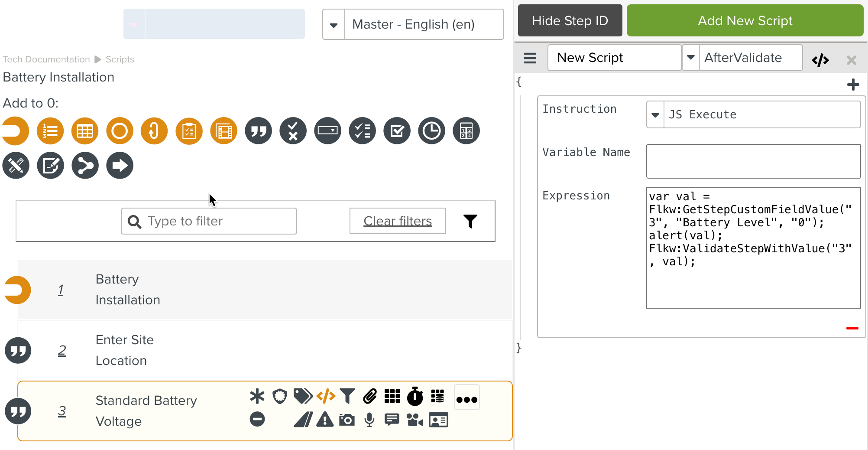Click the microphone icon on step 3
This screenshot has width=868, height=450.
(x=369, y=419)
